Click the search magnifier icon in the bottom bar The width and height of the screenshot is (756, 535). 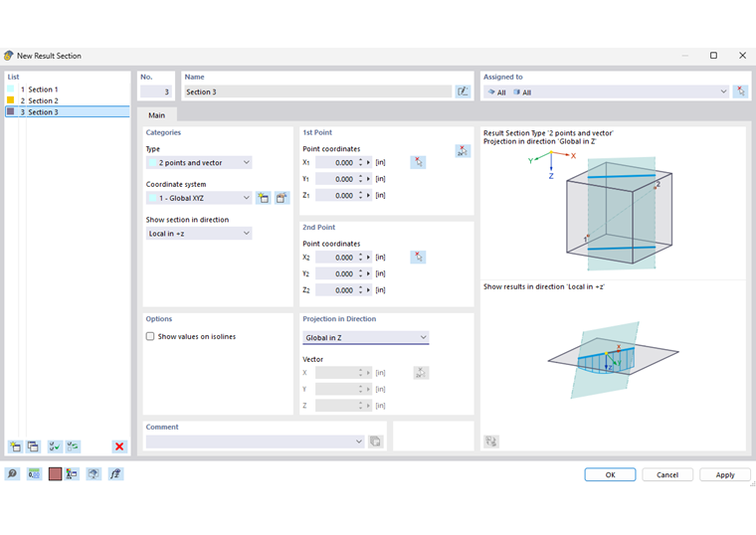13,474
